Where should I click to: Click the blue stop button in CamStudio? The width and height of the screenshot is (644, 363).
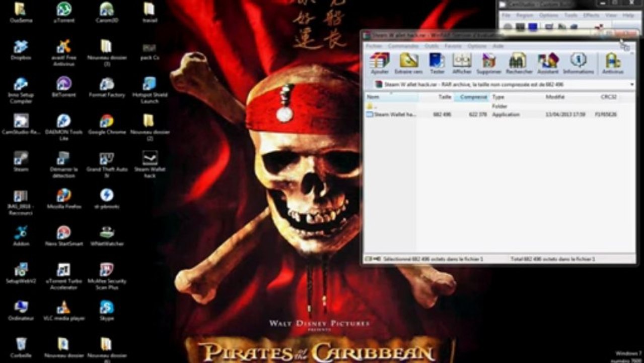pos(533,27)
